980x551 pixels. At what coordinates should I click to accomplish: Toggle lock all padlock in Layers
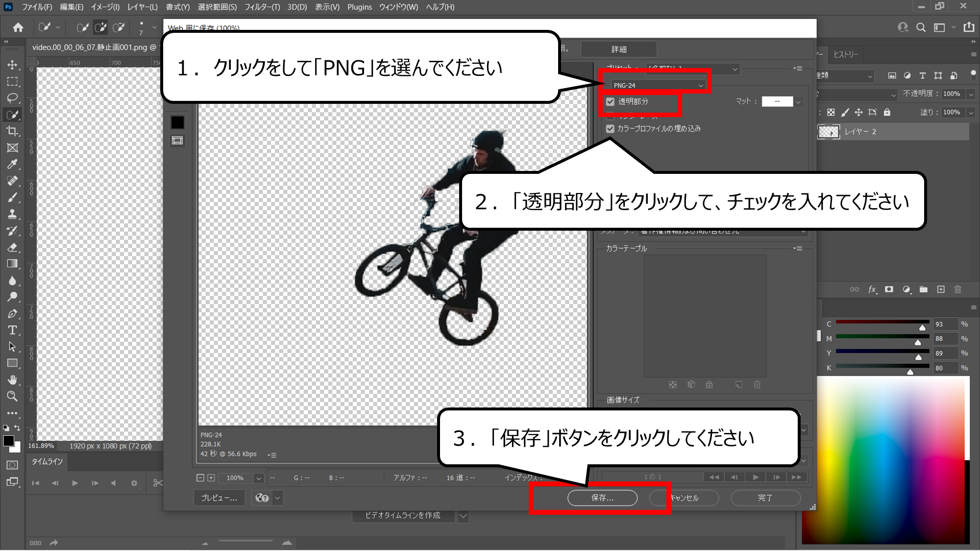click(x=887, y=113)
